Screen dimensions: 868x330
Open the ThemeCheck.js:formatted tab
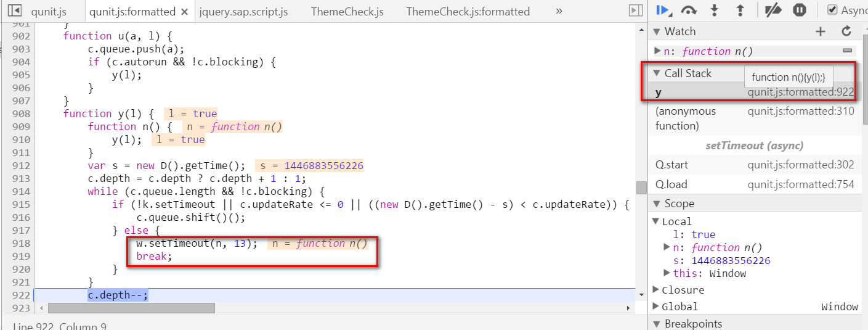(468, 12)
